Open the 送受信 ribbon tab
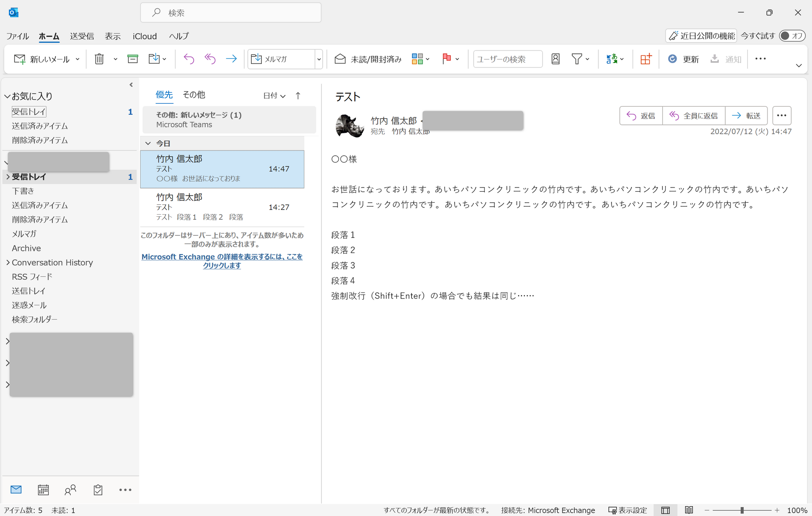 coord(82,36)
